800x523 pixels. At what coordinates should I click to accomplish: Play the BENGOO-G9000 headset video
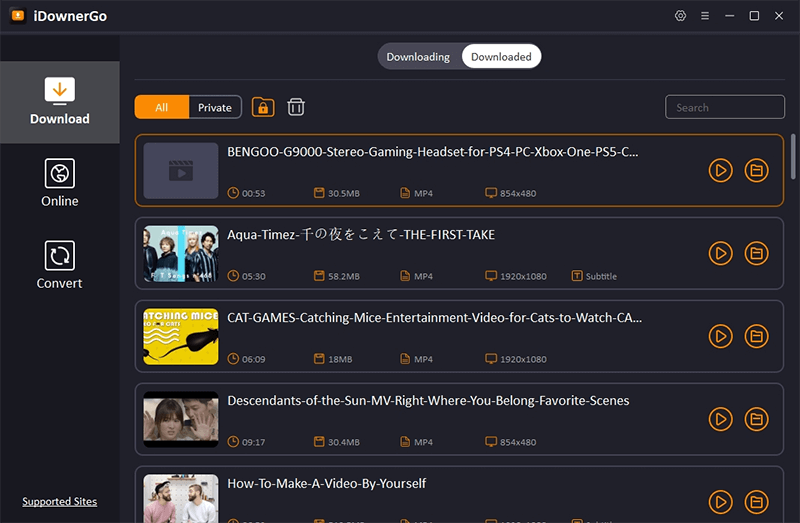(720, 171)
